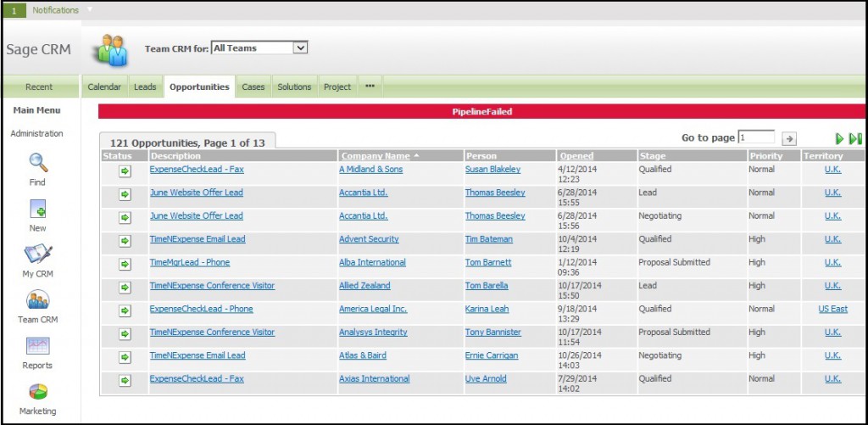Click status icon for Accantia Negotiating row

[x=125, y=218]
